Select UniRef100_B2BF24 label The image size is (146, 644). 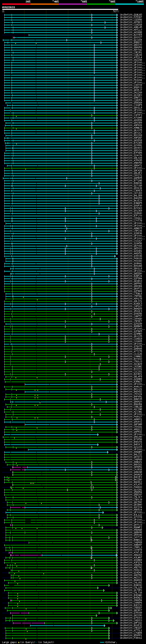[131, 276]
